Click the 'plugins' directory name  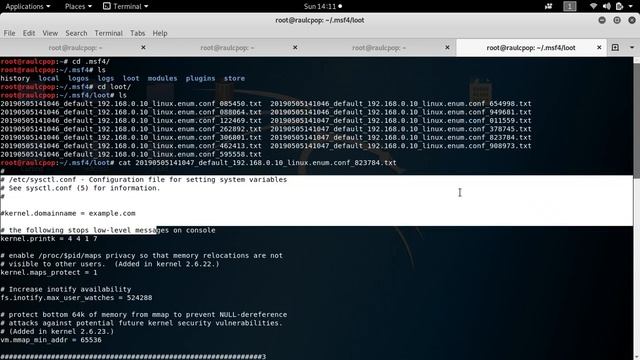200,78
